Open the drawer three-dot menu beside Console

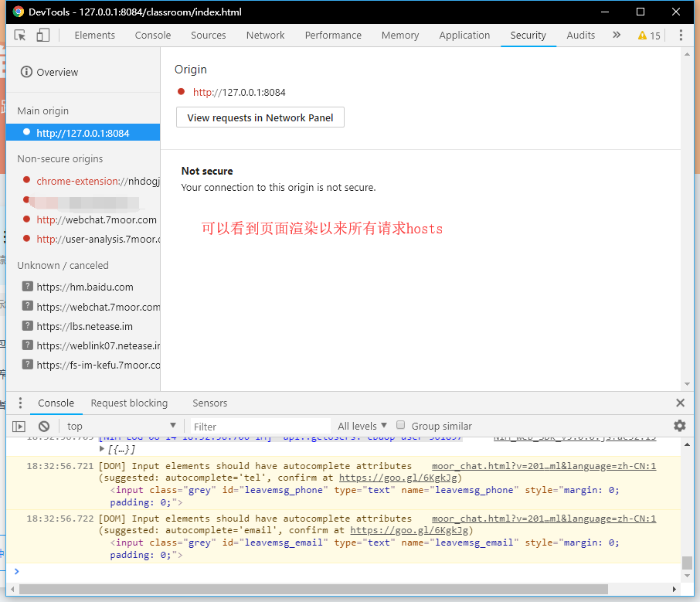20,403
